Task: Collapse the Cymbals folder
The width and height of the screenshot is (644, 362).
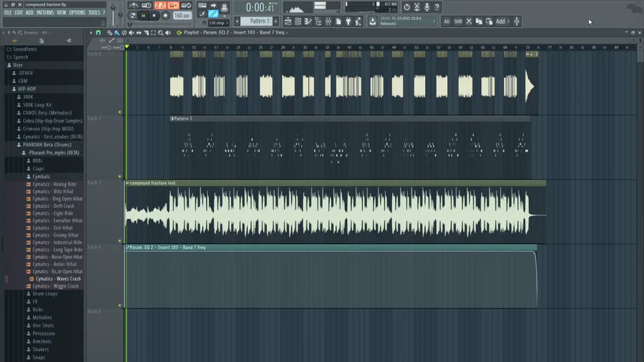Action: [41, 177]
